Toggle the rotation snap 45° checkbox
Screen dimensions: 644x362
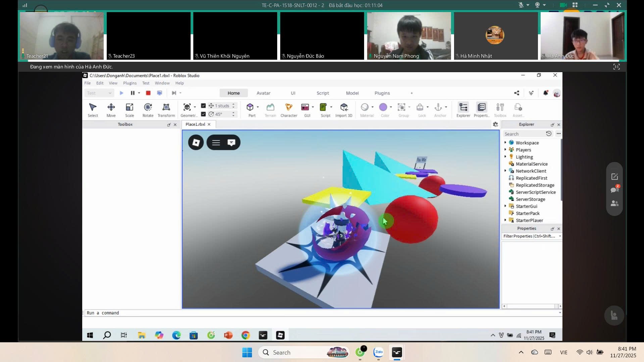pos(203,114)
